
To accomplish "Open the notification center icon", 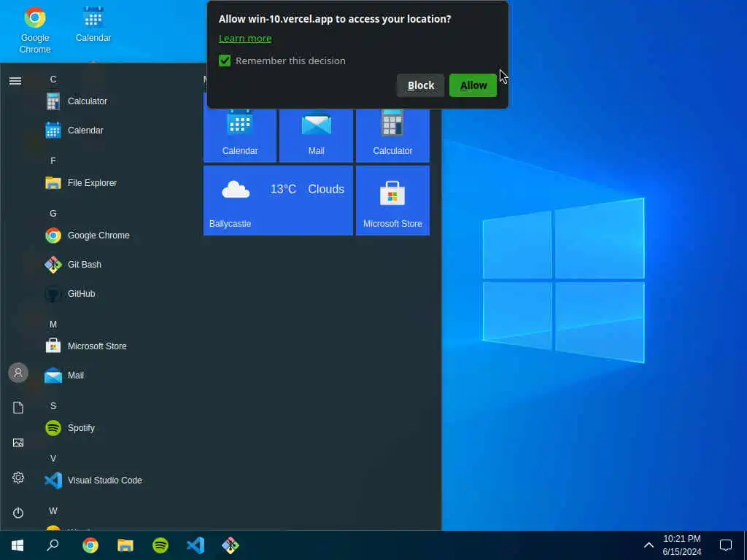I will (x=726, y=545).
